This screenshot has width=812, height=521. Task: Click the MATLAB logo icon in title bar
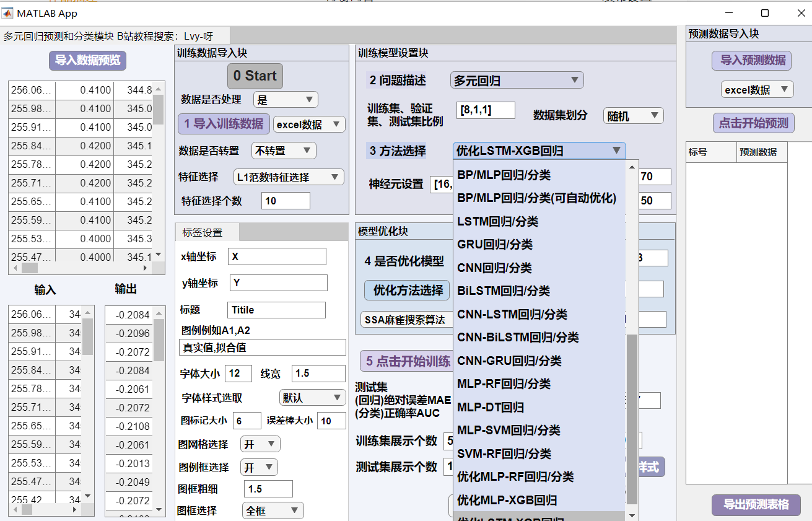(x=9, y=13)
